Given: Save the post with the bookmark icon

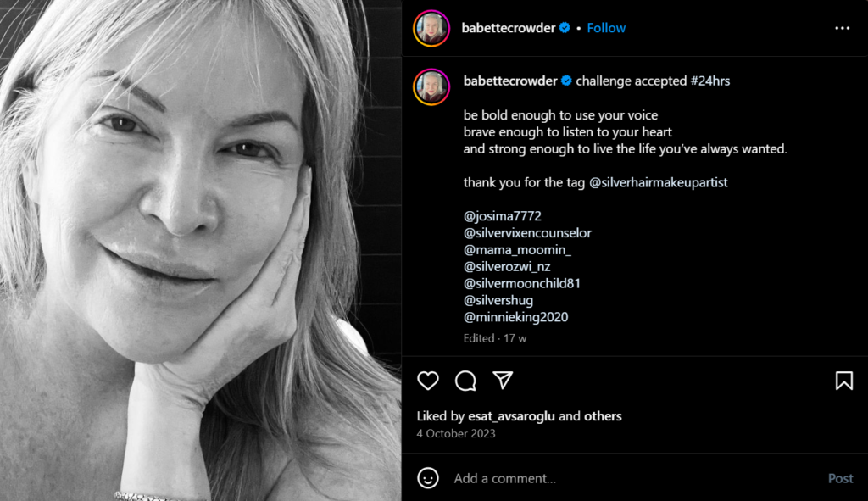Looking at the screenshot, I should pos(844,381).
